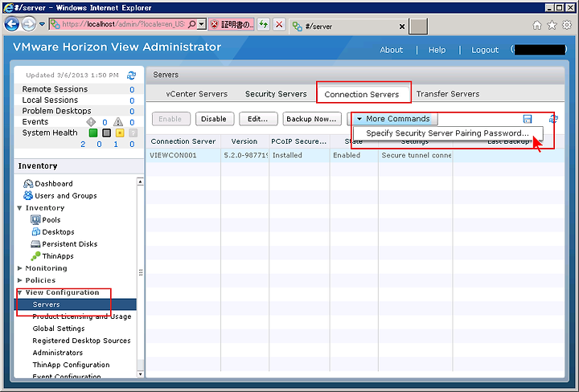Click the Events warning triangle icon
The height and width of the screenshot is (392, 579).
pos(118,121)
